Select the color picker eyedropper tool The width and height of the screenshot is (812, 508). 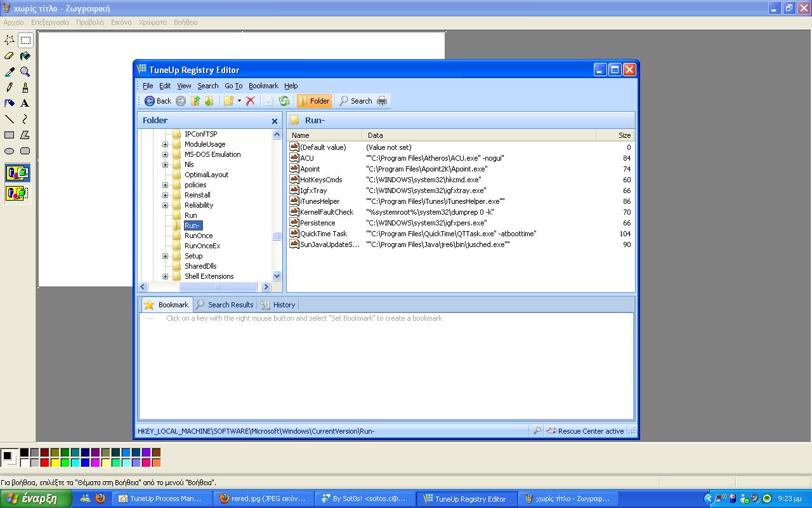10,72
